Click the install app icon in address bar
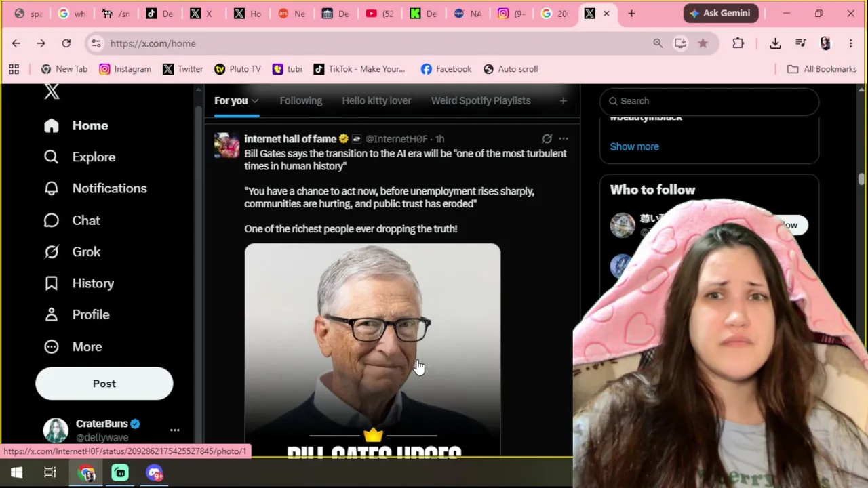Image resolution: width=868 pixels, height=488 pixels. point(680,43)
